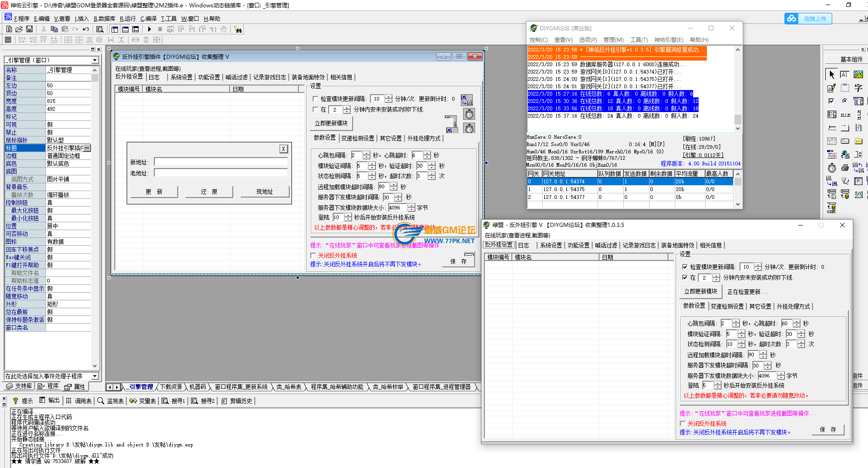Image resolution: width=868 pixels, height=468 pixels.
Task: Click the Save floppy disk icon
Action: 29,29
